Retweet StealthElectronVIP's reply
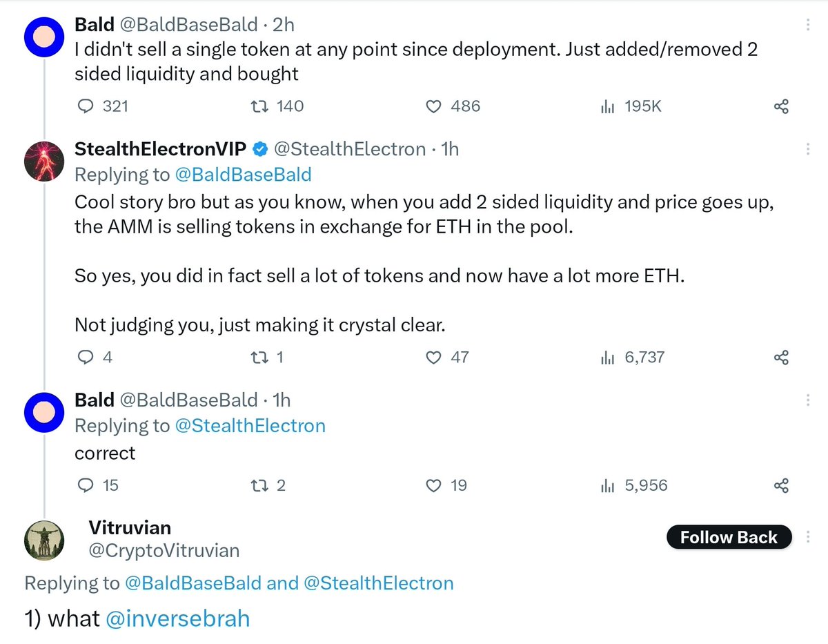 click(x=266, y=358)
